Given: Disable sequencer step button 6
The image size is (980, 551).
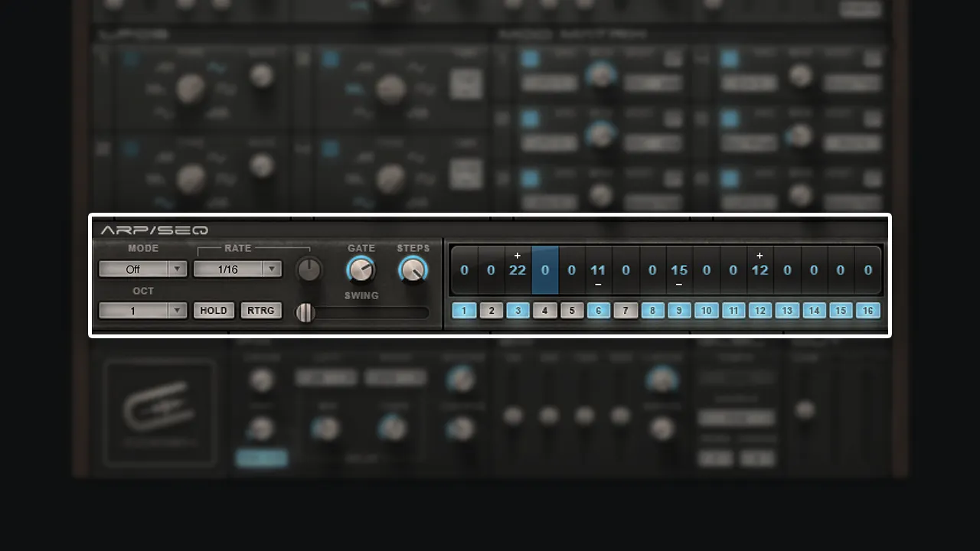Looking at the screenshot, I should [599, 311].
